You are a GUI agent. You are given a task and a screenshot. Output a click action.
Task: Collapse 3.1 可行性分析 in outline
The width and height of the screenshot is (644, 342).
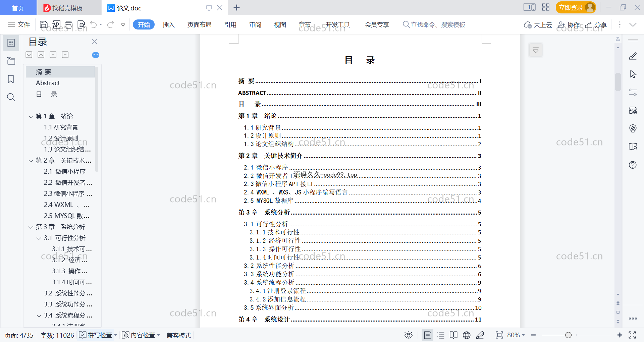click(39, 238)
